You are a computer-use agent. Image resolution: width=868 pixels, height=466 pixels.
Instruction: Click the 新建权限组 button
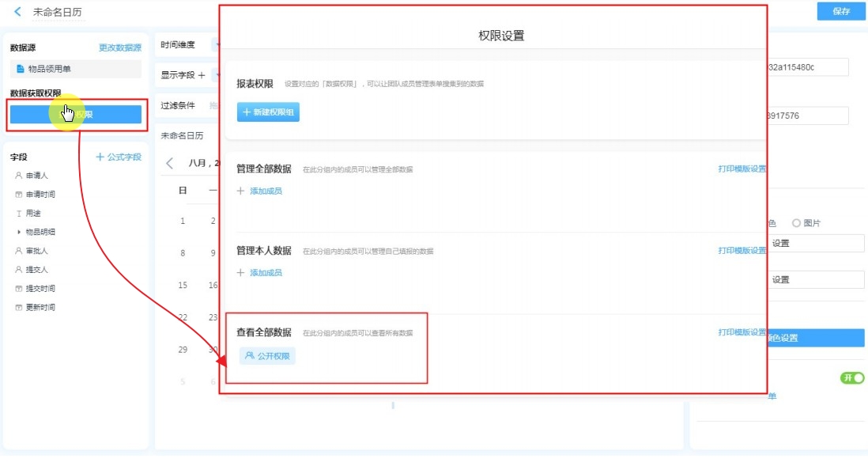click(268, 112)
